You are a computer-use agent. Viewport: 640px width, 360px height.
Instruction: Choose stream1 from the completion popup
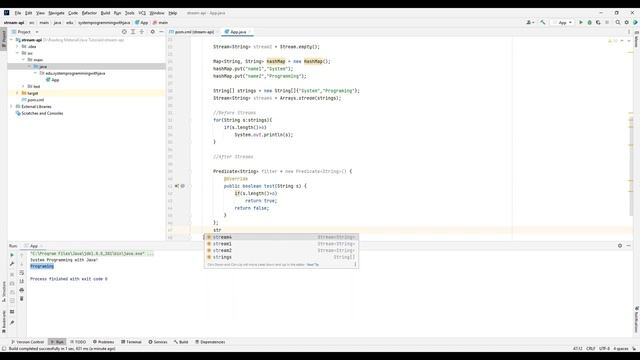[x=281, y=244]
